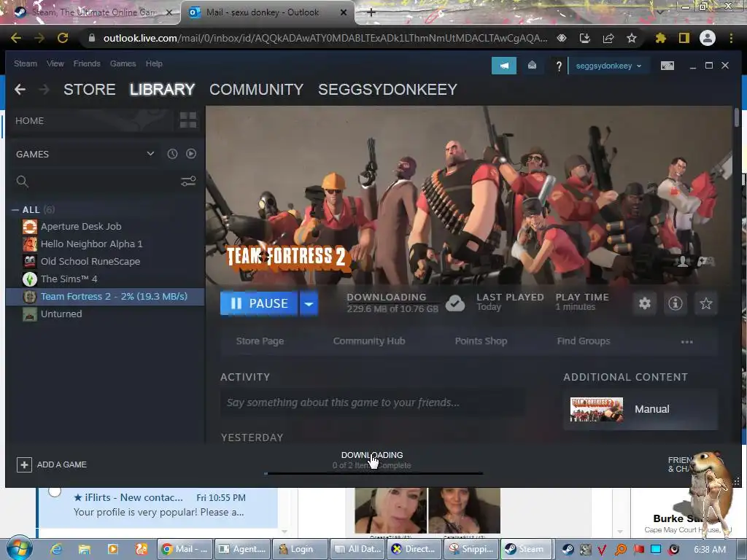Switch Steam to Big Picture mode icon
The width and height of the screenshot is (747, 560).
tap(667, 65)
